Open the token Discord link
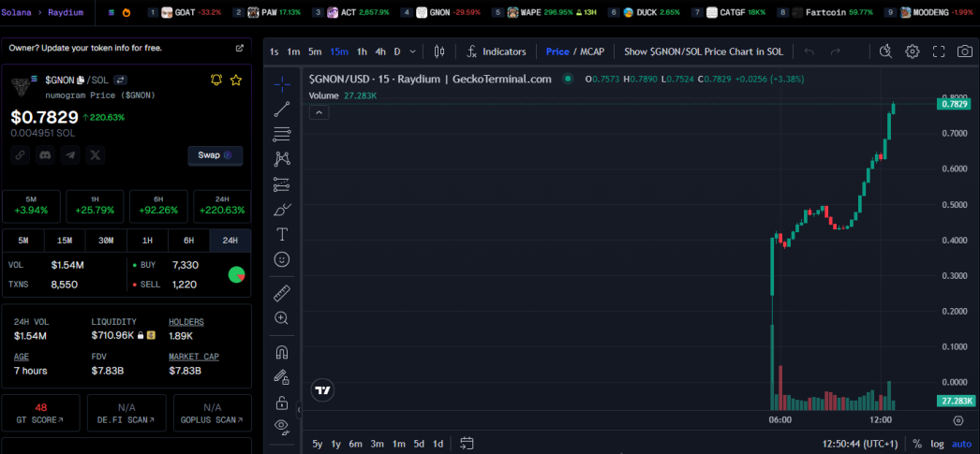 pyautogui.click(x=45, y=154)
